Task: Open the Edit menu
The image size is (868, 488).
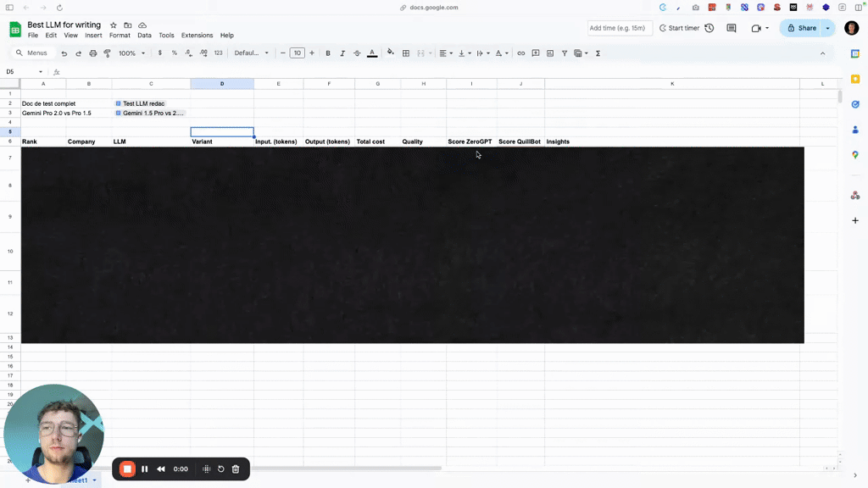Action: 51,36
